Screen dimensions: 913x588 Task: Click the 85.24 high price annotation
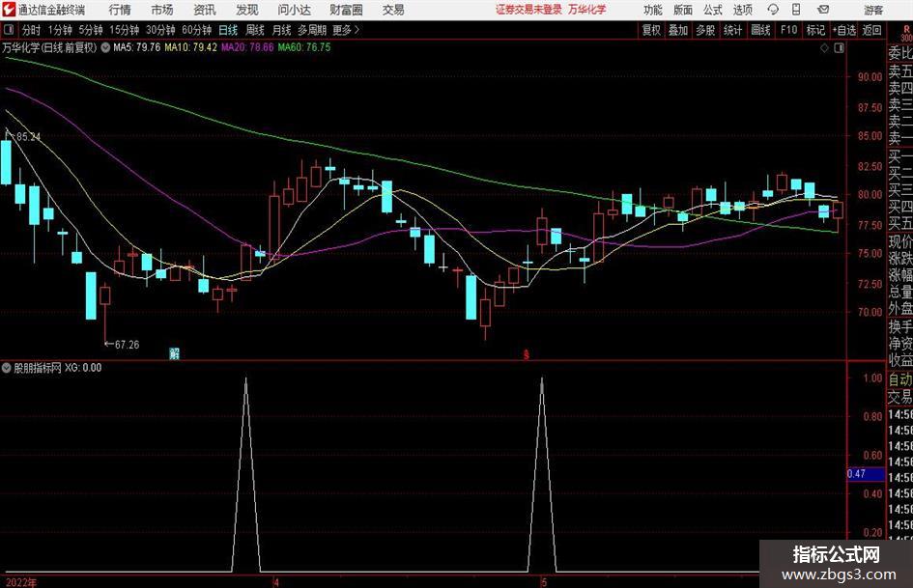click(29, 137)
